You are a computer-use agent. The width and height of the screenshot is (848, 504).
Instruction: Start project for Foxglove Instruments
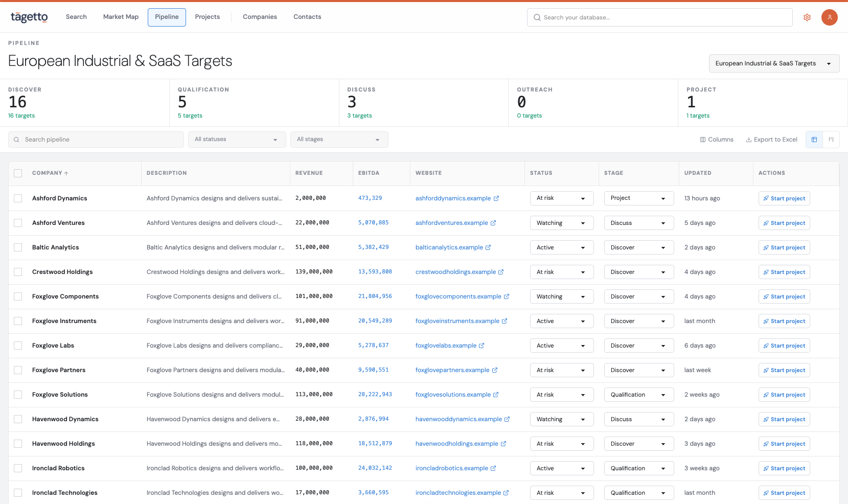tap(784, 321)
